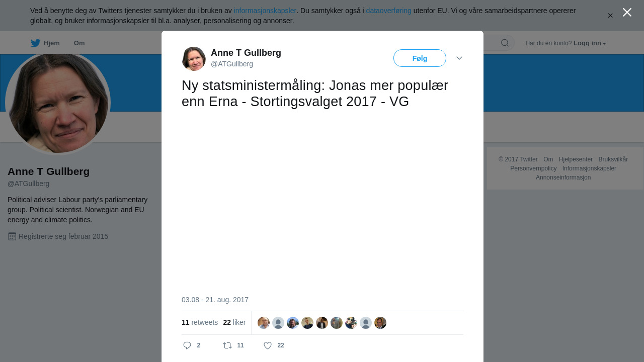
Task: Open tweet timestamp 03.08 - 21. aug. 2017
Action: [215, 300]
